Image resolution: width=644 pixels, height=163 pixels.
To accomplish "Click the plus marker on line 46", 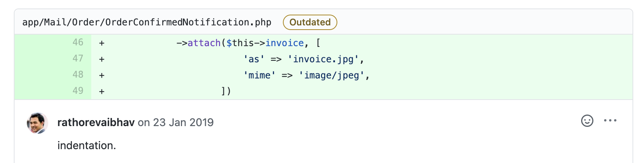I will pos(102,43).
